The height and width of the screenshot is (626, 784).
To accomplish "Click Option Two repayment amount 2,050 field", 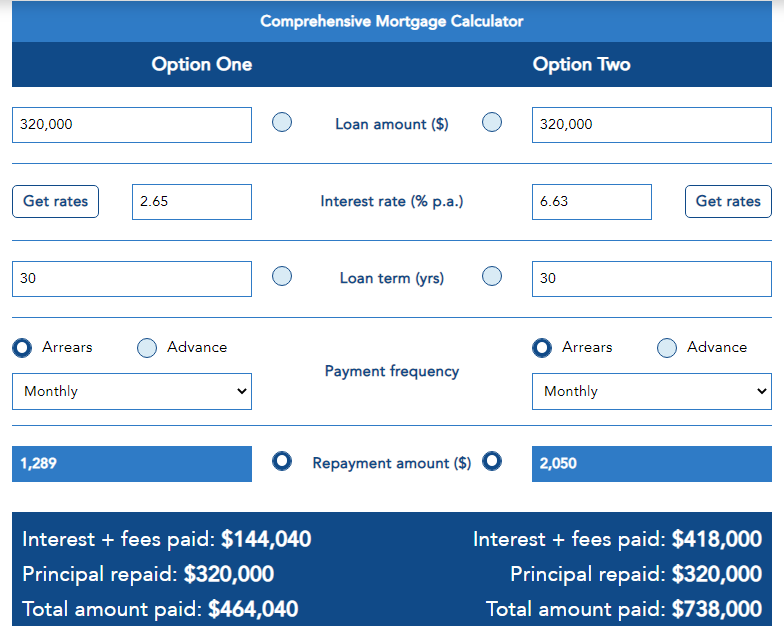I will coord(652,464).
